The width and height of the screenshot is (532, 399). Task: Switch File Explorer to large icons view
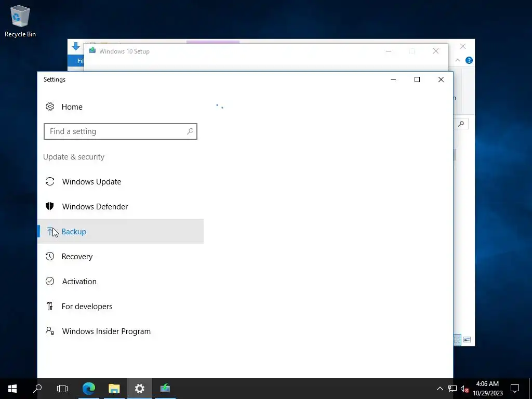coord(467,340)
